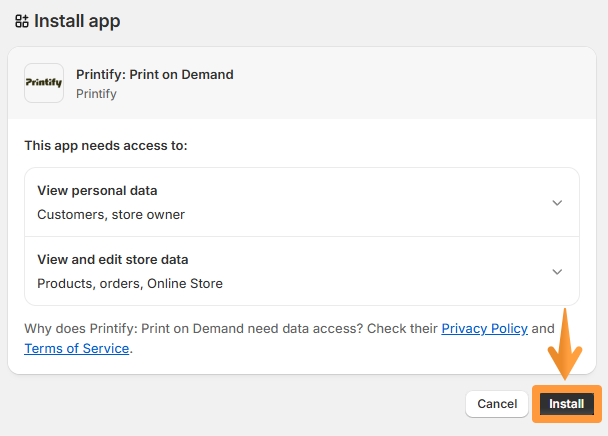Open the Privacy Policy link
The height and width of the screenshot is (436, 608).
484,329
